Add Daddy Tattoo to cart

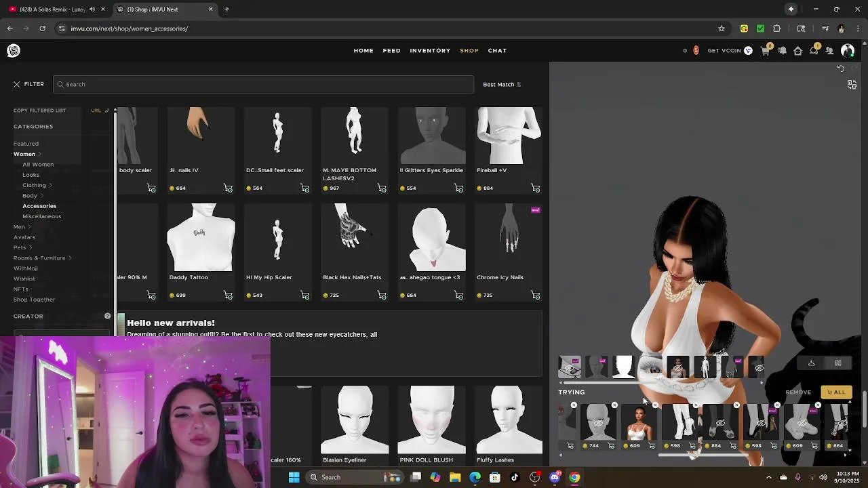point(229,296)
